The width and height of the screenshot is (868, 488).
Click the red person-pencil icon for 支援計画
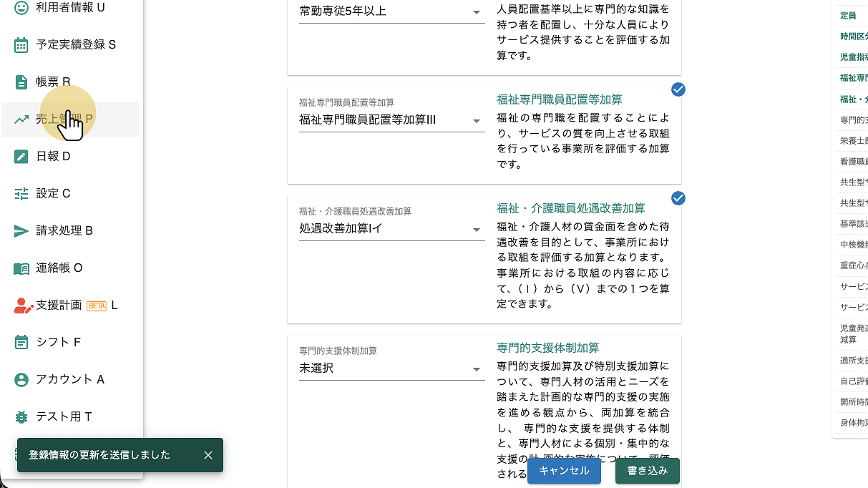pyautogui.click(x=23, y=306)
